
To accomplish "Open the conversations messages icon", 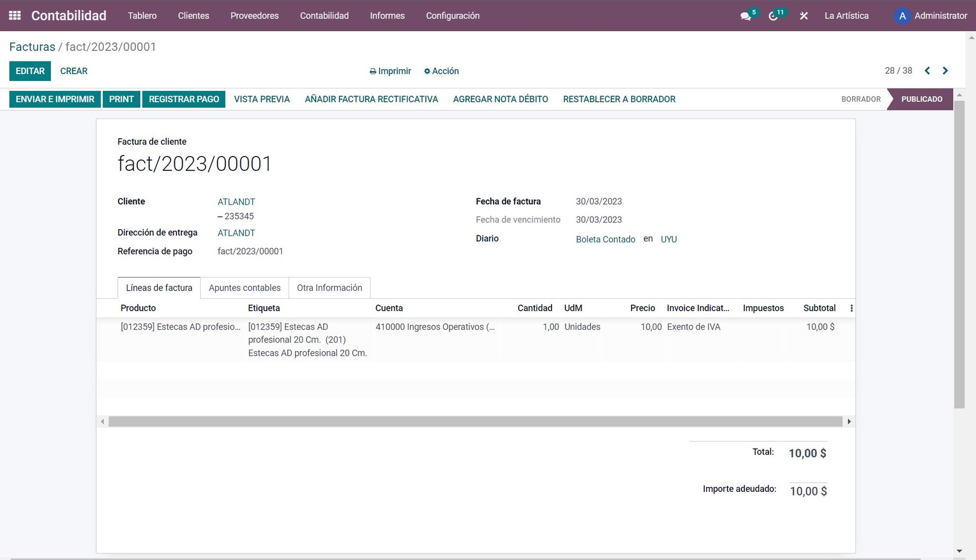I will click(746, 16).
